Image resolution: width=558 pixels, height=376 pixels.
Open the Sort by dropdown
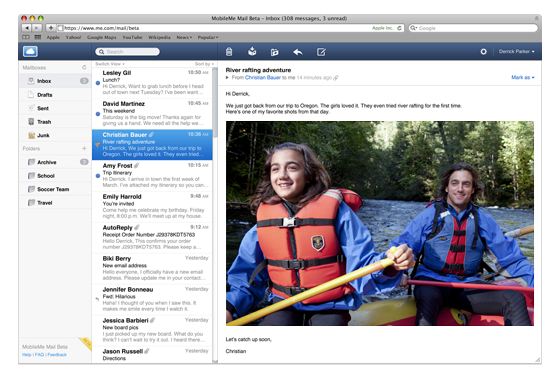204,64
